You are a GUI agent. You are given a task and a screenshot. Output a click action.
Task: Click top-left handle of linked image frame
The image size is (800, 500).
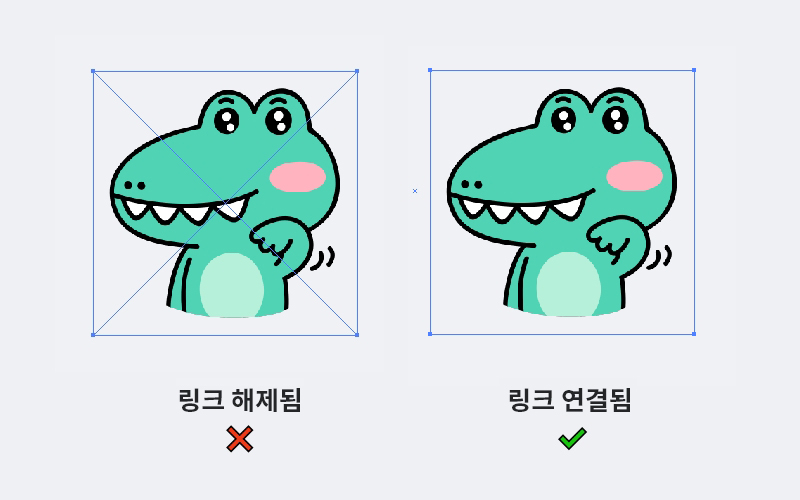(430, 70)
